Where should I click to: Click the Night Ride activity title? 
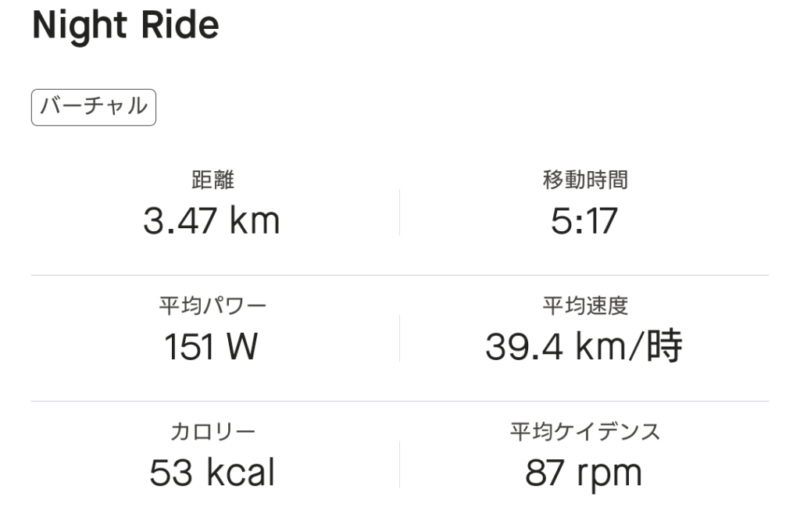click(125, 26)
